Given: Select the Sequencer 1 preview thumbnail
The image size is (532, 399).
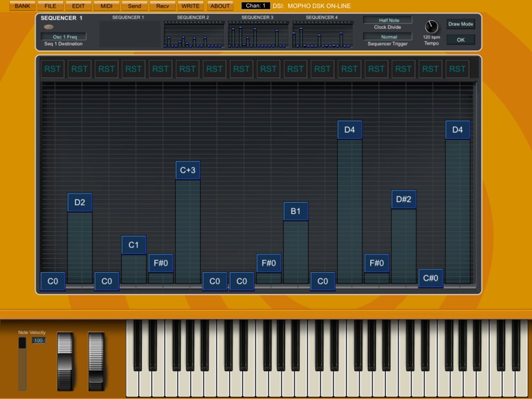Looking at the screenshot, I should click(130, 34).
